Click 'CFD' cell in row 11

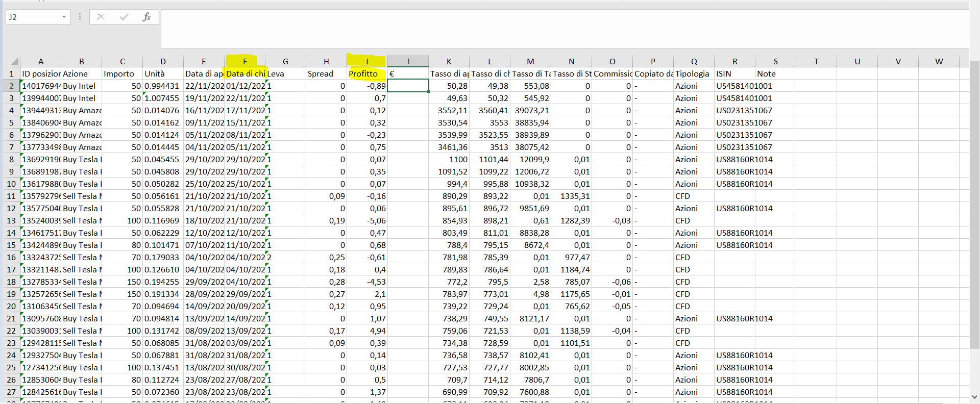pyautogui.click(x=694, y=196)
